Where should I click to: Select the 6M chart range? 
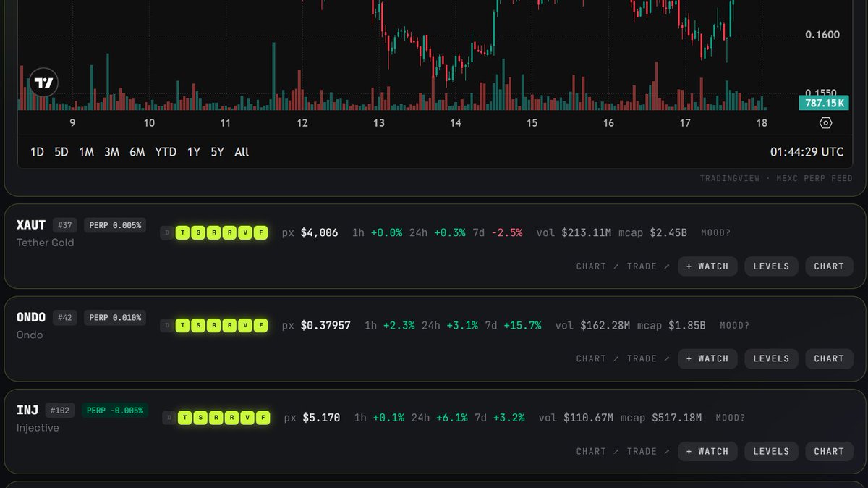[x=137, y=152]
